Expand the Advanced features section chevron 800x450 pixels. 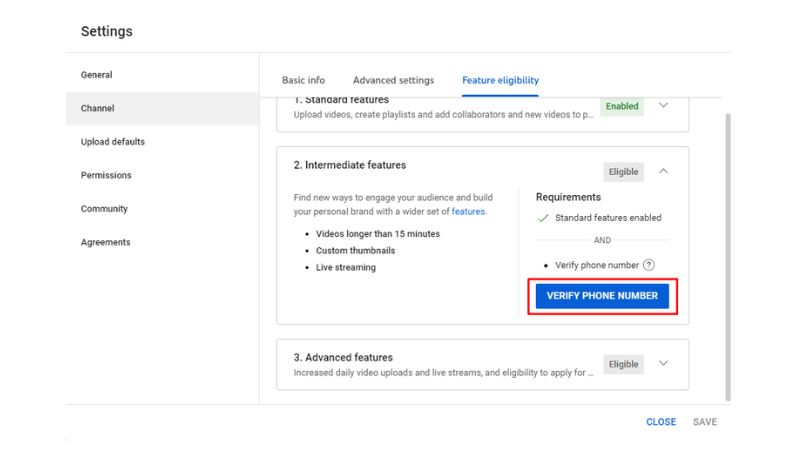663,363
